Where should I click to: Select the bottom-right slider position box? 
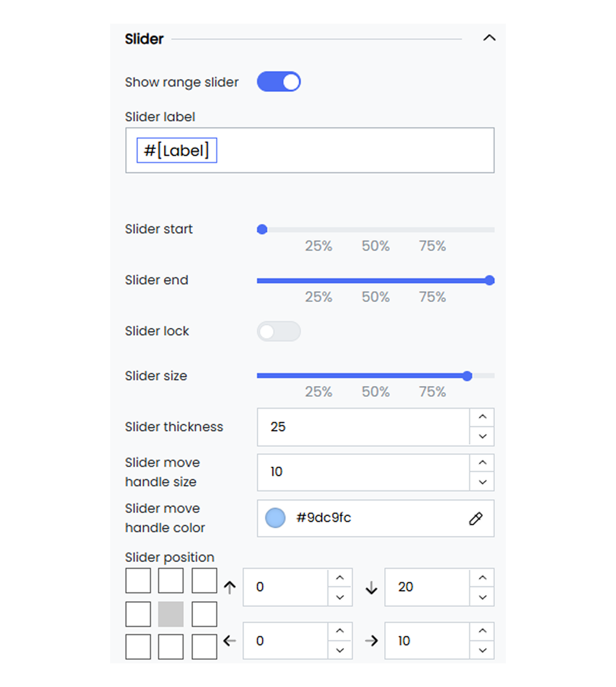pos(204,647)
